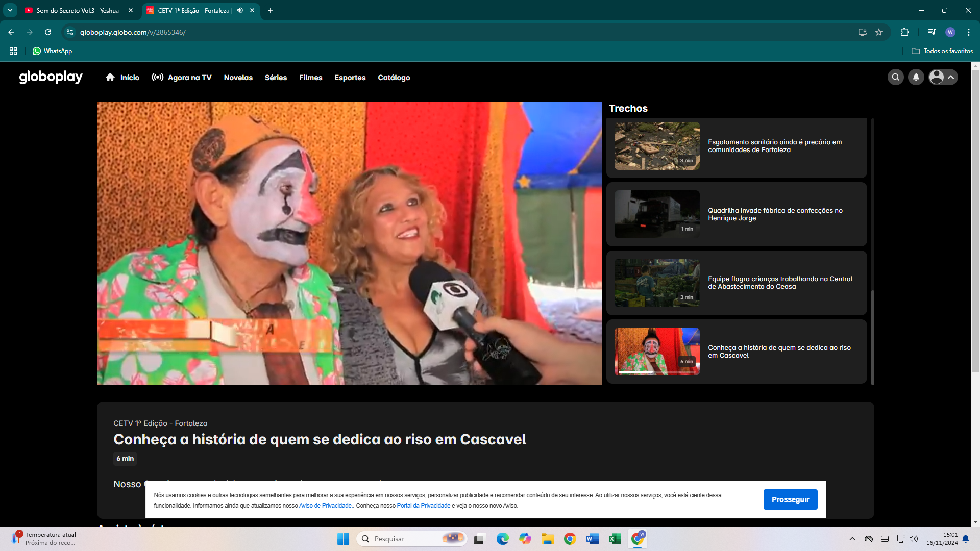This screenshot has width=980, height=551.
Task: Open Agora na TV live section
Action: pyautogui.click(x=182, y=78)
